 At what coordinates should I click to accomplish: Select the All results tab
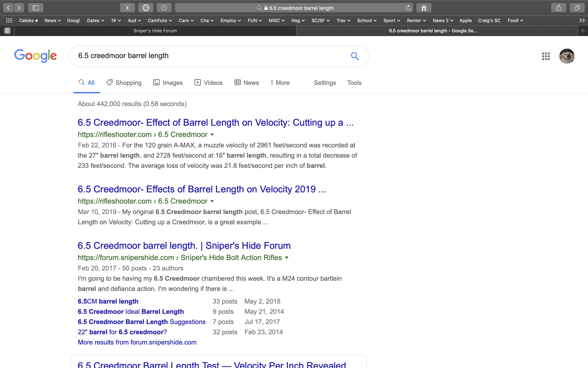coord(86,83)
